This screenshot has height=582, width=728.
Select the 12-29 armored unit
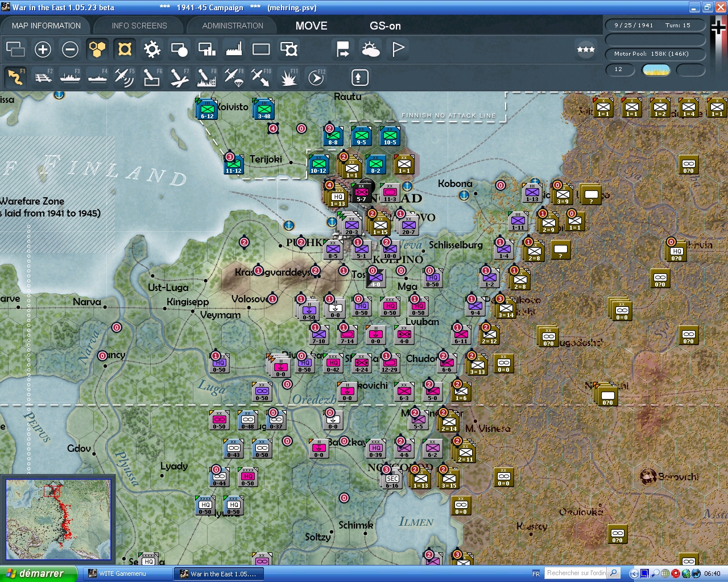[390, 363]
